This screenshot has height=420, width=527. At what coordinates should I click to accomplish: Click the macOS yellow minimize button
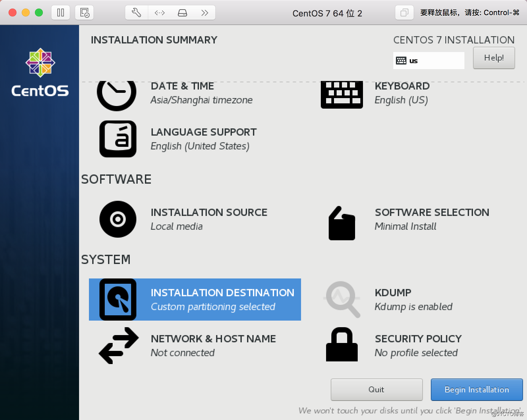[x=26, y=13]
